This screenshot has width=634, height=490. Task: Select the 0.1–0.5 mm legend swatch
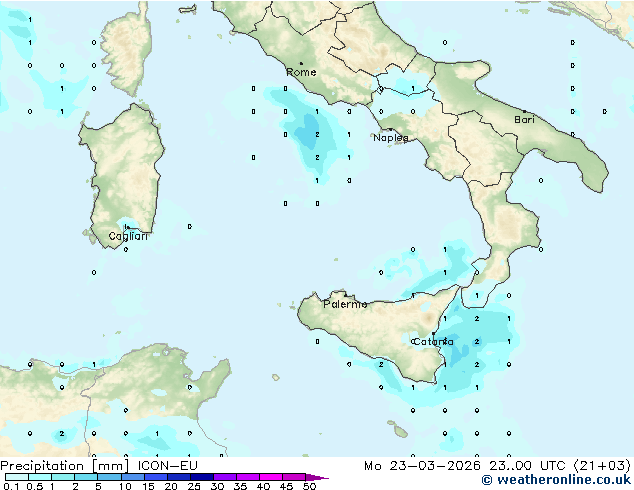click(x=17, y=477)
